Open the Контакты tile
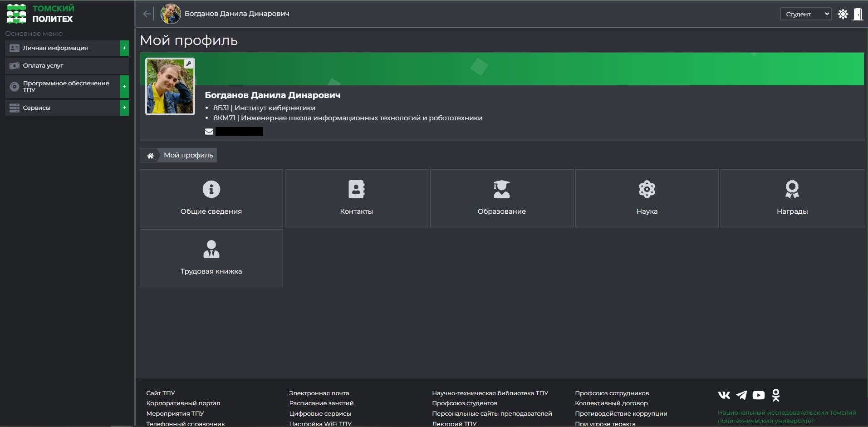The width and height of the screenshot is (868, 427). 357,198
